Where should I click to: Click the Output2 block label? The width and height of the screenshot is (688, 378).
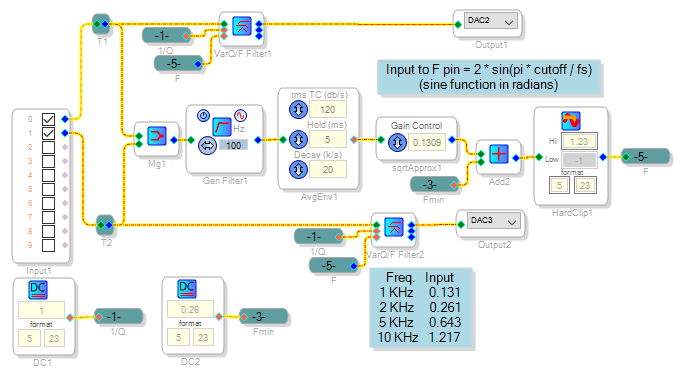pos(494,245)
